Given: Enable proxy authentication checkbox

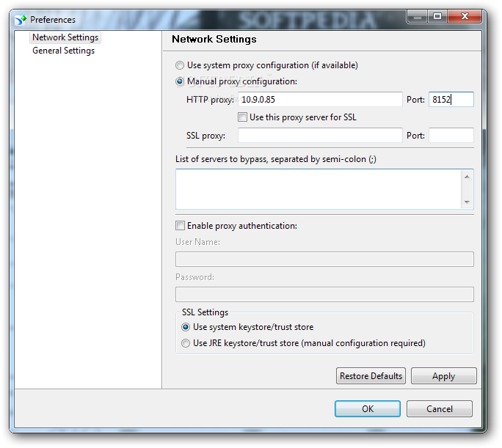Looking at the screenshot, I should click(x=180, y=226).
